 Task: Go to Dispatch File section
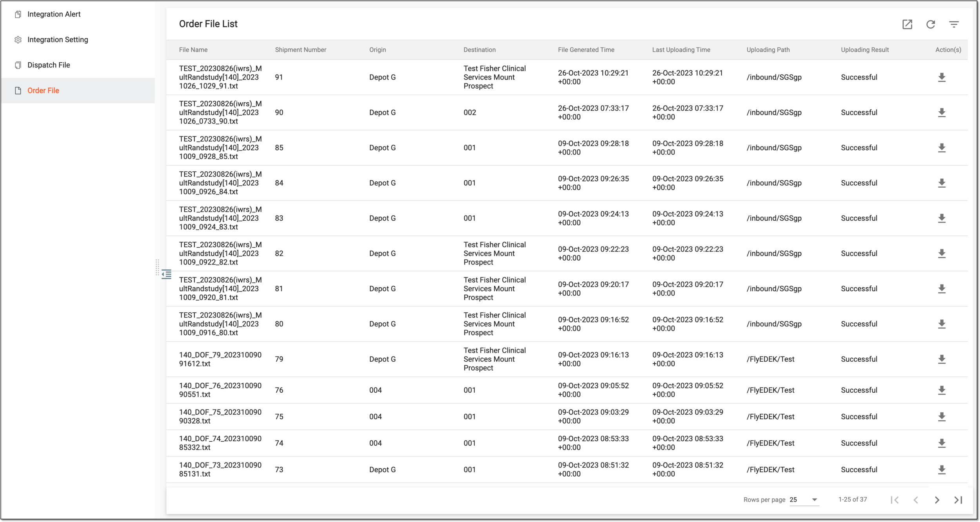click(49, 65)
